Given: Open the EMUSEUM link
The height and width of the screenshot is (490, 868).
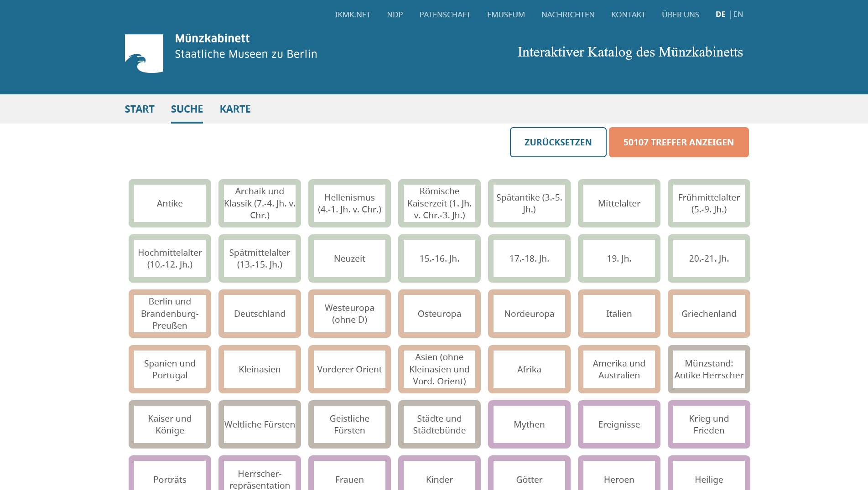Looking at the screenshot, I should [x=505, y=15].
